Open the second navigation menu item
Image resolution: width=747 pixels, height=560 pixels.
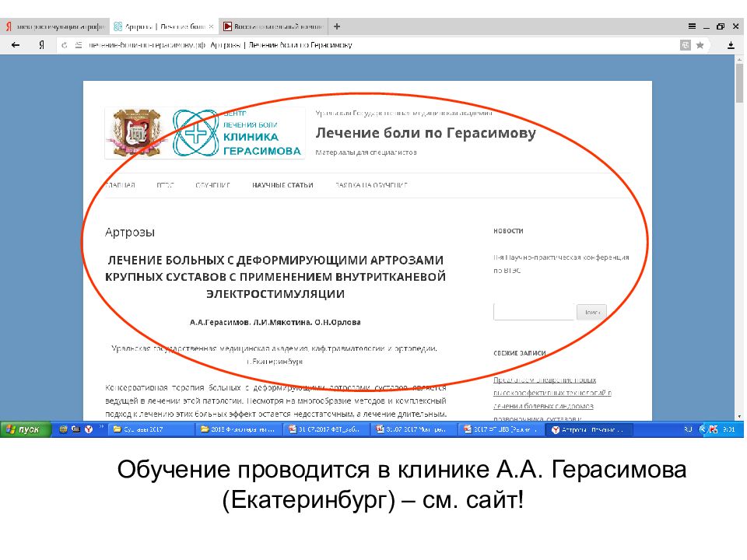165,185
